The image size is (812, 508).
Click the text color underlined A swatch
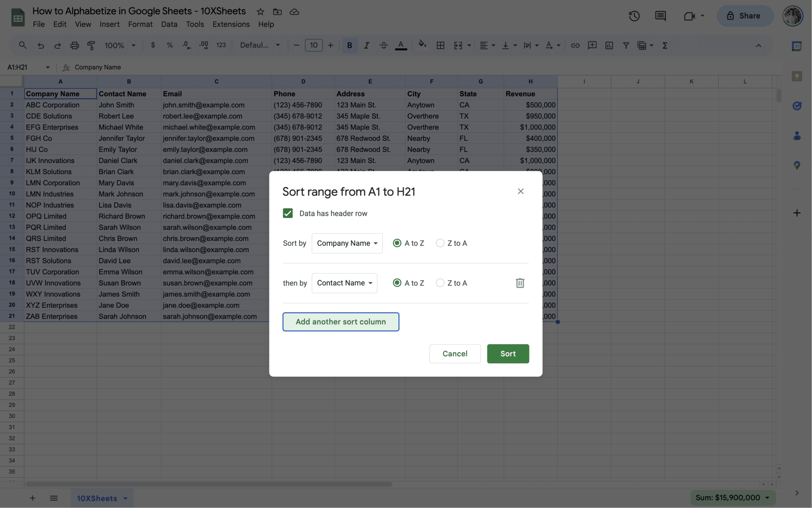click(x=401, y=45)
